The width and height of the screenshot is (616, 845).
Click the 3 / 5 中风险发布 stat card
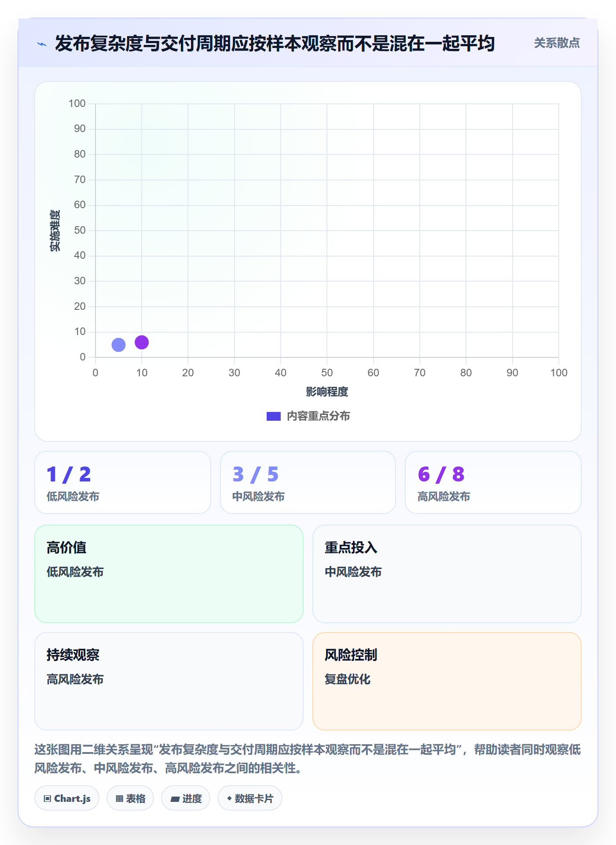tap(308, 482)
